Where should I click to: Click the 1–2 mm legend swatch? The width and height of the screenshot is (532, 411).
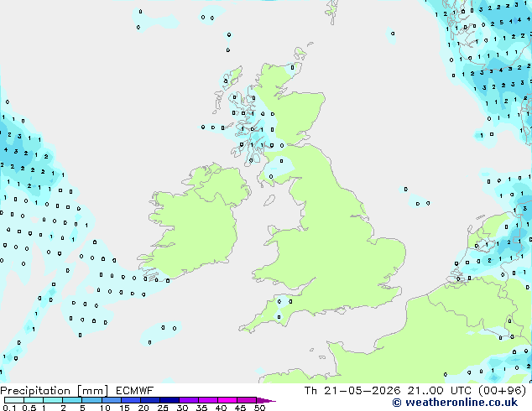coord(53,400)
